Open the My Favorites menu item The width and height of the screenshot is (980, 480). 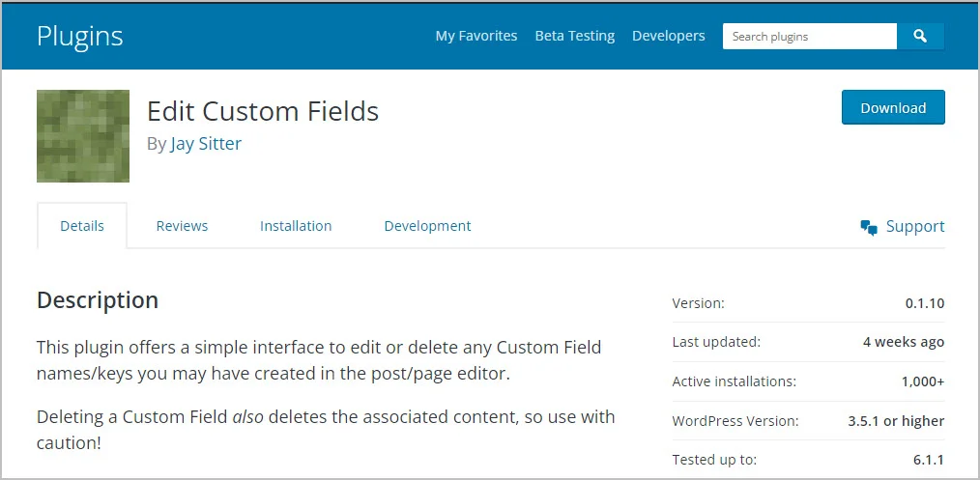(476, 36)
